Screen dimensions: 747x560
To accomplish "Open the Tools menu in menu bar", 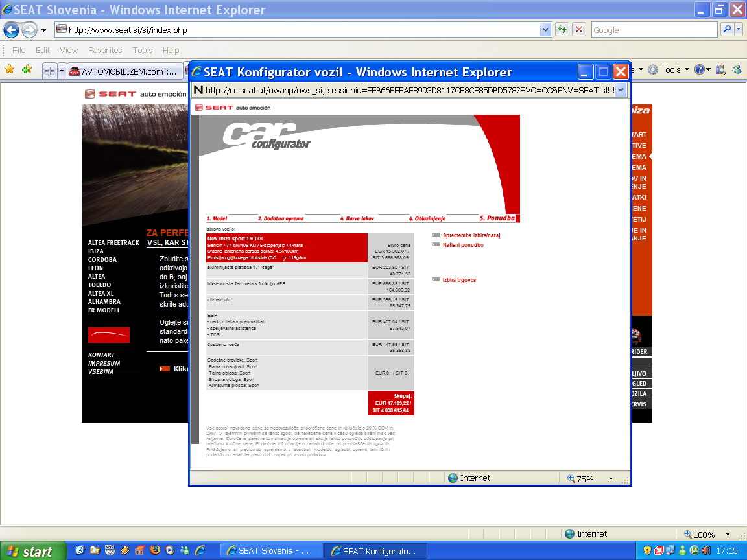I will pyautogui.click(x=143, y=50).
